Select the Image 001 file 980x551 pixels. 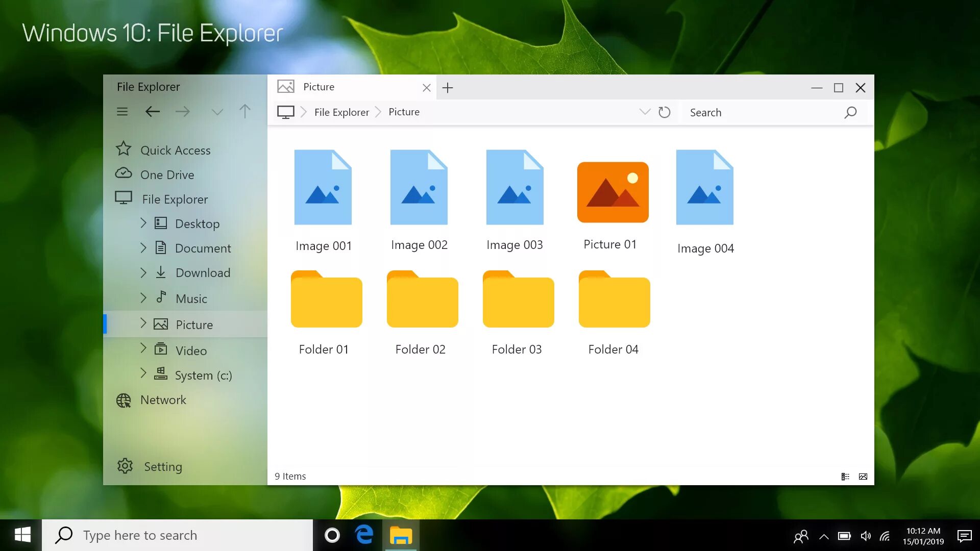(x=323, y=201)
